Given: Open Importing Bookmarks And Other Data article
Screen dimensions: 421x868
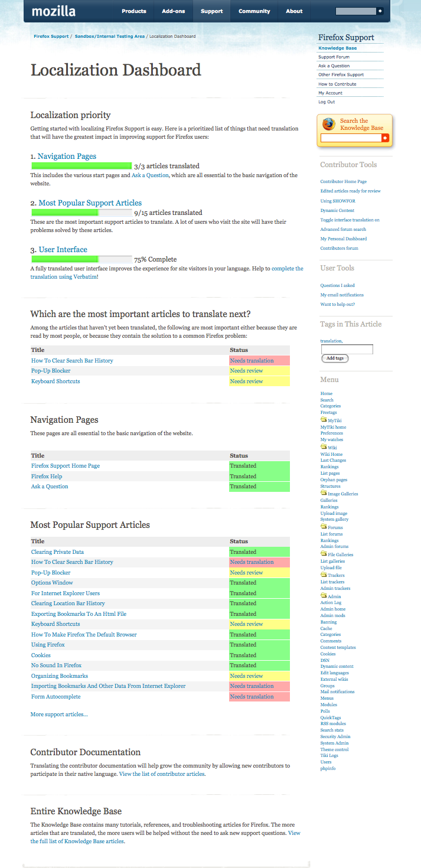Looking at the screenshot, I should 109,686.
